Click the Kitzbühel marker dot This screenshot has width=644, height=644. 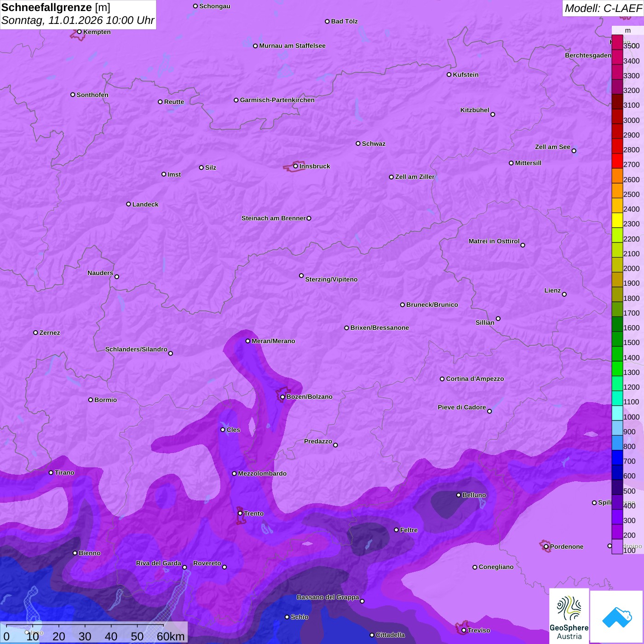(x=493, y=115)
